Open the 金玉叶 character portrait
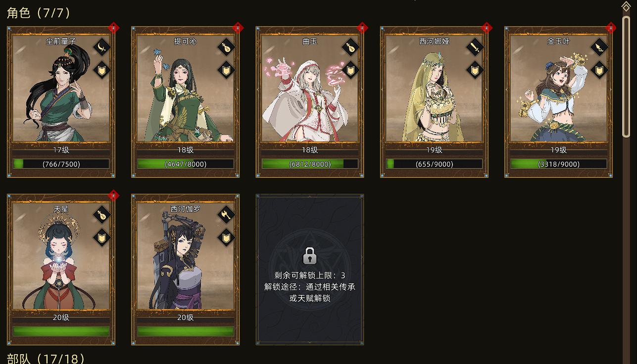The image size is (637, 364). pos(558,91)
